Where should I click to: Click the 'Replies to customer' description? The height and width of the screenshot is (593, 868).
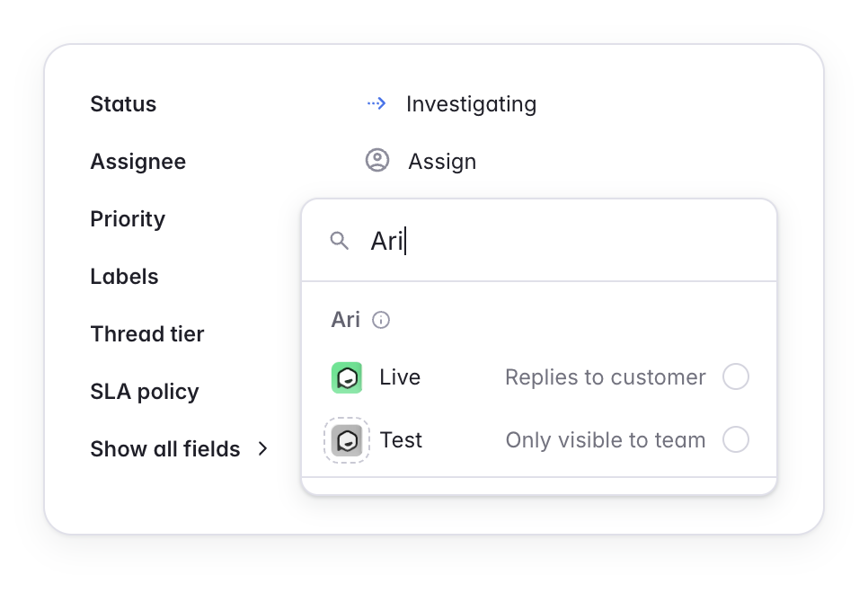pyautogui.click(x=606, y=377)
